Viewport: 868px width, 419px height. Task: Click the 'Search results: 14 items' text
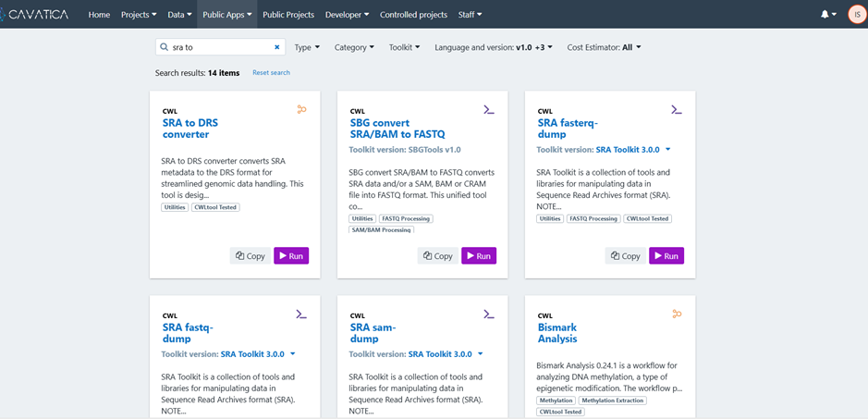pos(197,72)
